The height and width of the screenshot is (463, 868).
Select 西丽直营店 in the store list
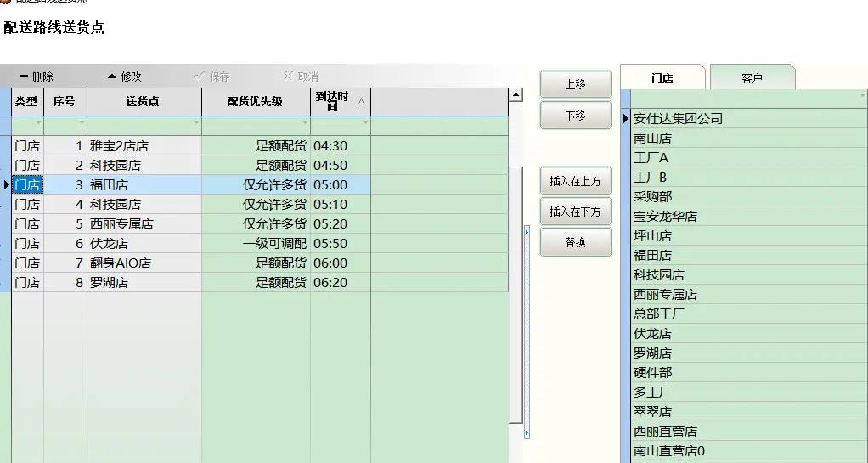pos(750,431)
